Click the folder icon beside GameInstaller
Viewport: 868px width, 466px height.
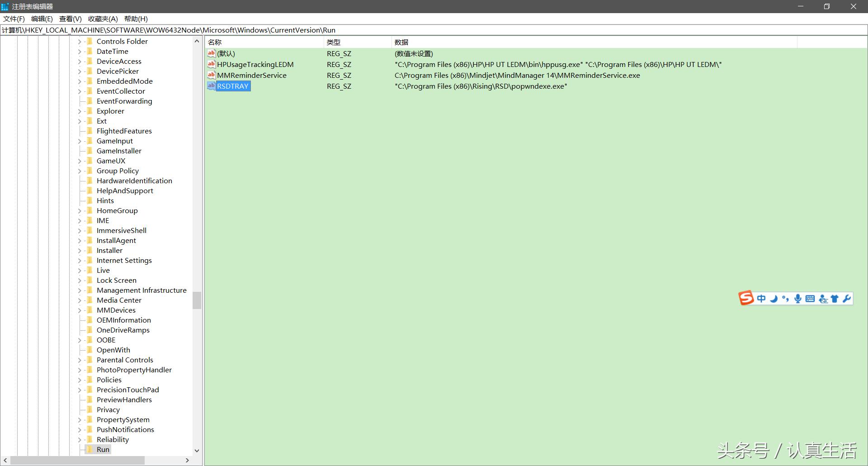point(90,151)
